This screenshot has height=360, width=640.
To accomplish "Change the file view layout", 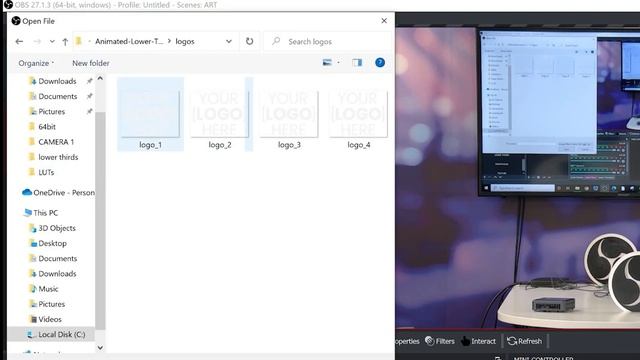I will (327, 62).
